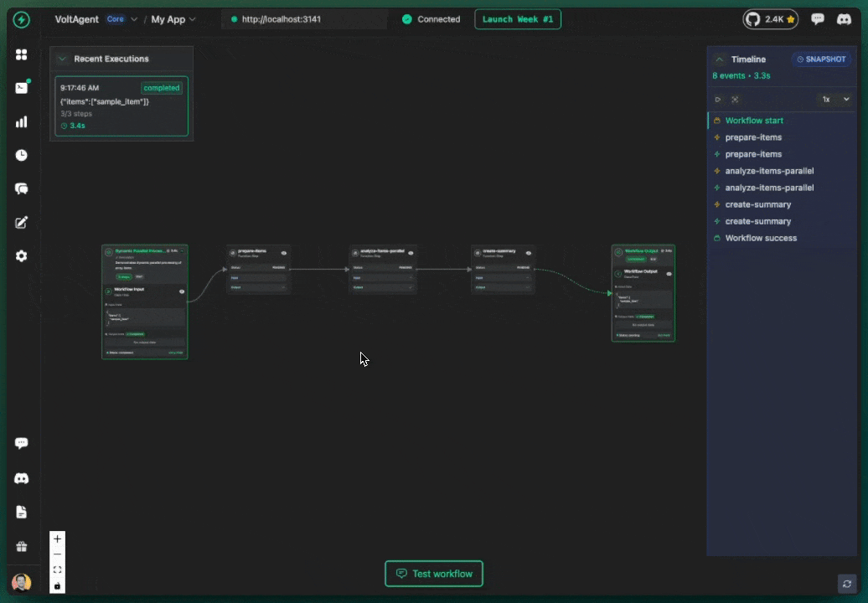Click the Discord icon in top bar
The width and height of the screenshot is (868, 603).
(844, 19)
